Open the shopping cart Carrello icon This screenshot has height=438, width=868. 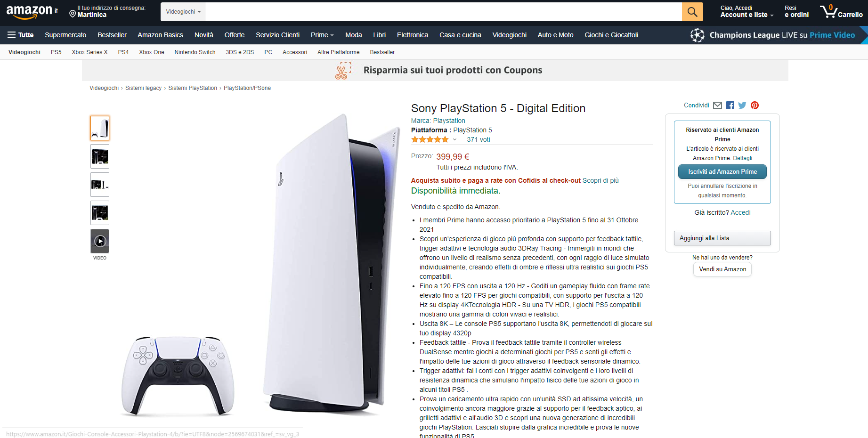click(x=841, y=11)
